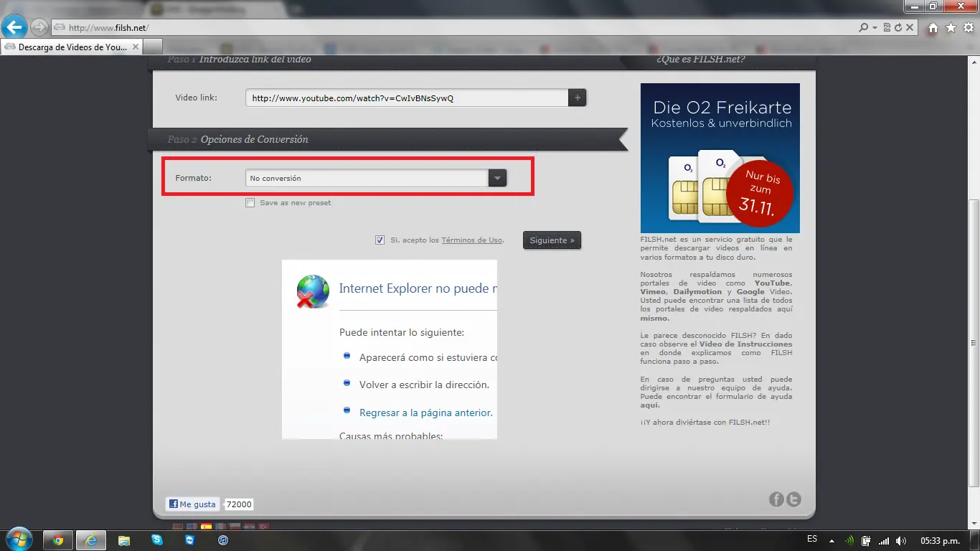Visit FILSH Twitter page round icon
This screenshot has height=551, width=980.
click(793, 499)
